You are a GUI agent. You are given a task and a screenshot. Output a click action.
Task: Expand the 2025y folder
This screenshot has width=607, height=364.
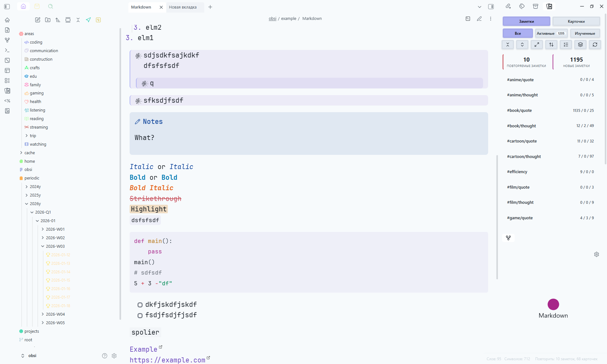pyautogui.click(x=27, y=195)
